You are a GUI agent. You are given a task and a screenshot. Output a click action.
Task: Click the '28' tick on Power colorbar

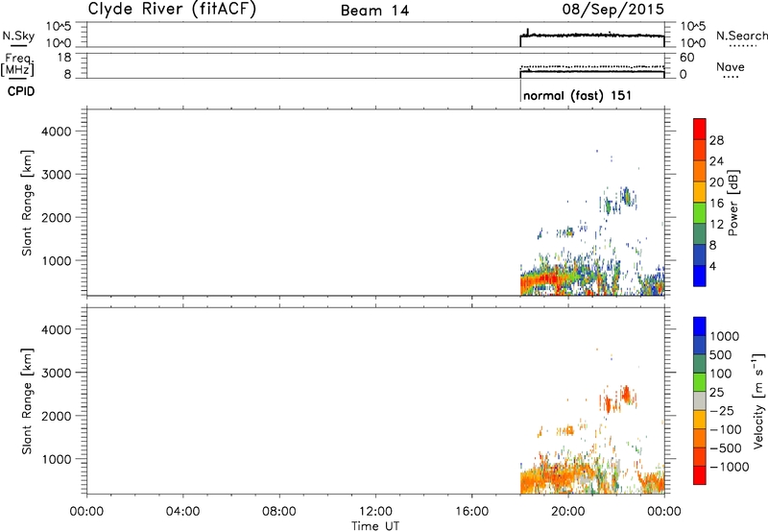tap(716, 140)
